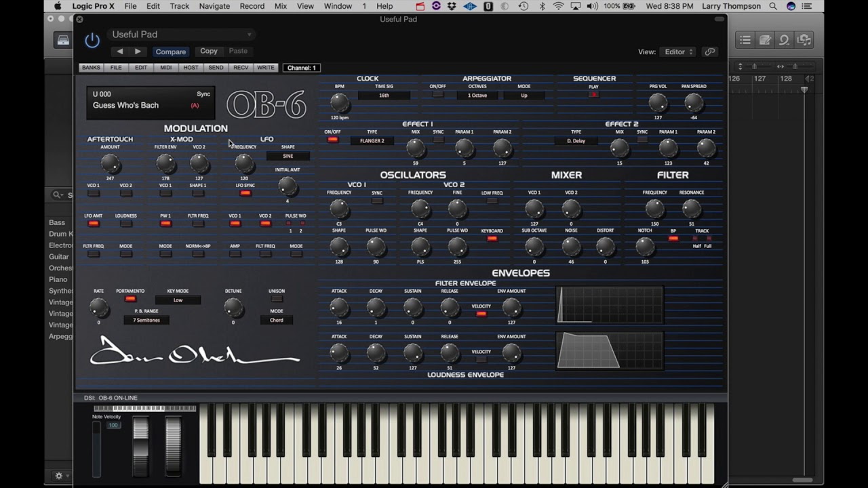Enable the VCO 2 LOW FREQ switch

tap(492, 201)
